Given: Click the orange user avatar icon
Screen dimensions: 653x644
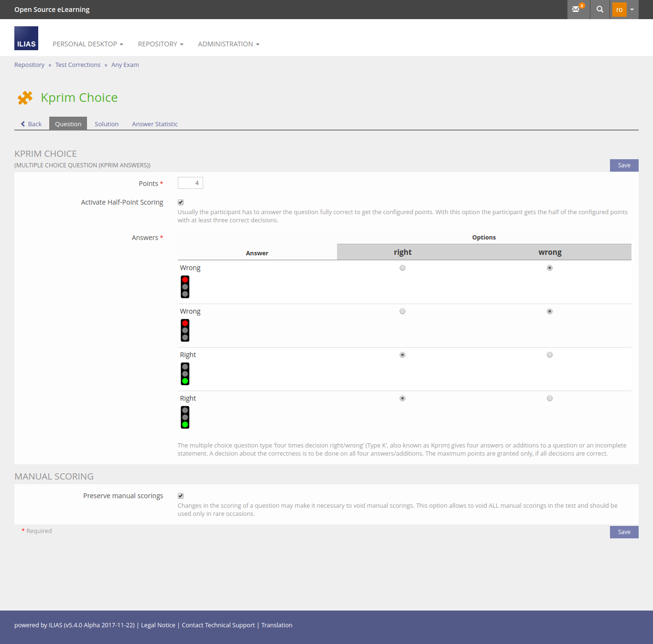Looking at the screenshot, I should coord(619,10).
